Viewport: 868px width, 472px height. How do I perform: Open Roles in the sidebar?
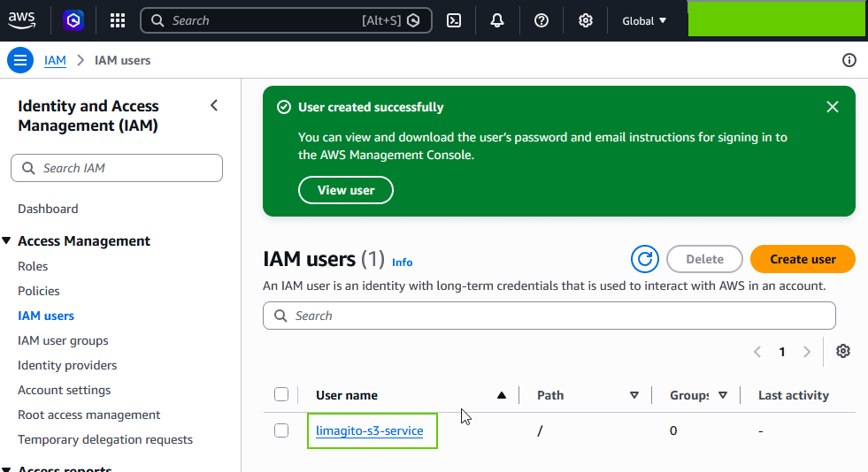coord(33,266)
